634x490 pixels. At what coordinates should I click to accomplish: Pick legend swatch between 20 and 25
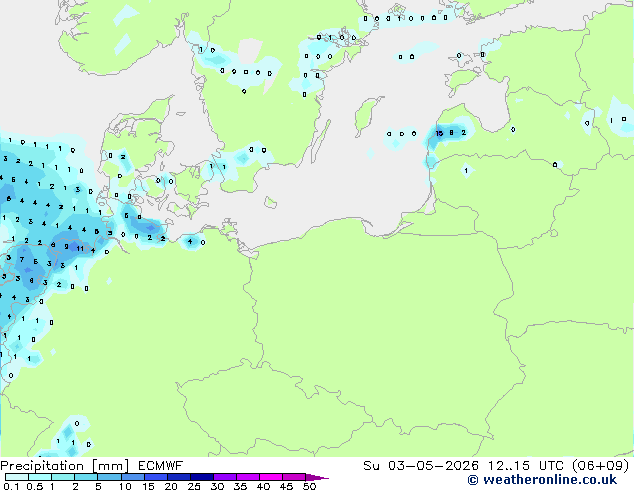coord(179,477)
